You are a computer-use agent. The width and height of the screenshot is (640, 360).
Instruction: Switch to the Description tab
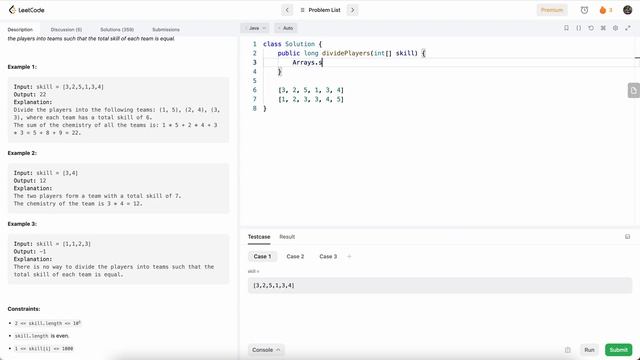pos(20,29)
